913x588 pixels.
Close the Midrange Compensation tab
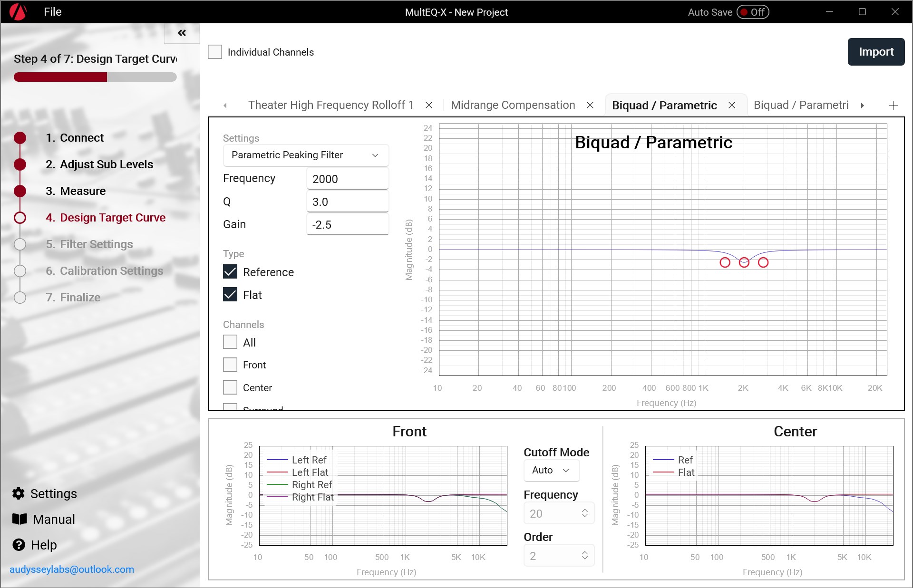[590, 105]
